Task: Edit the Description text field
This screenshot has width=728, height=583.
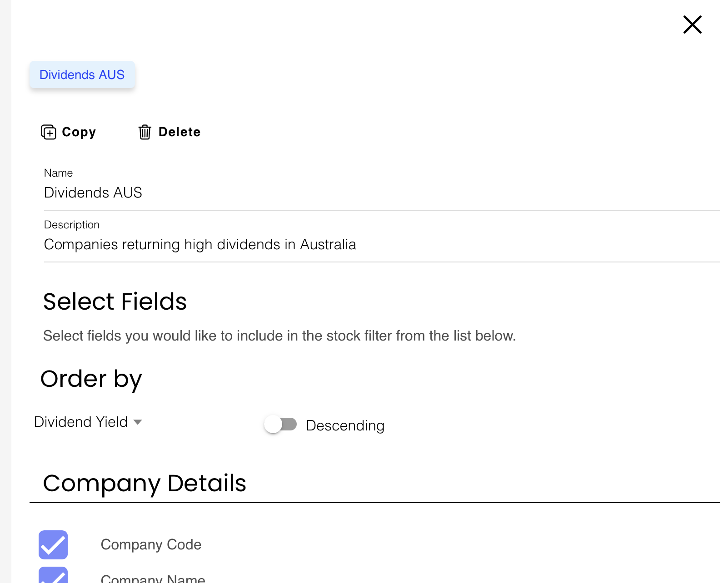Action: click(x=382, y=244)
